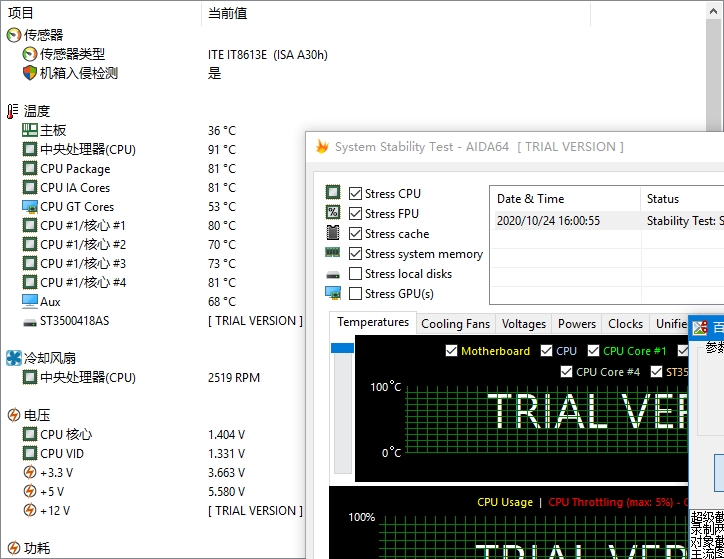Select the thermometer icon next to 温度
This screenshot has height=559, width=724.
click(x=12, y=111)
